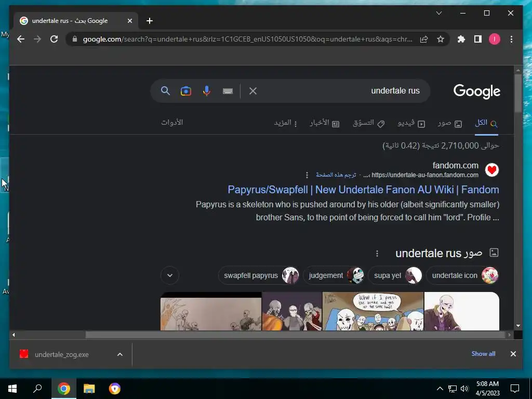Image resolution: width=532 pixels, height=399 pixels.
Task: Expand options for undertale_zog.exe download
Action: (120, 354)
